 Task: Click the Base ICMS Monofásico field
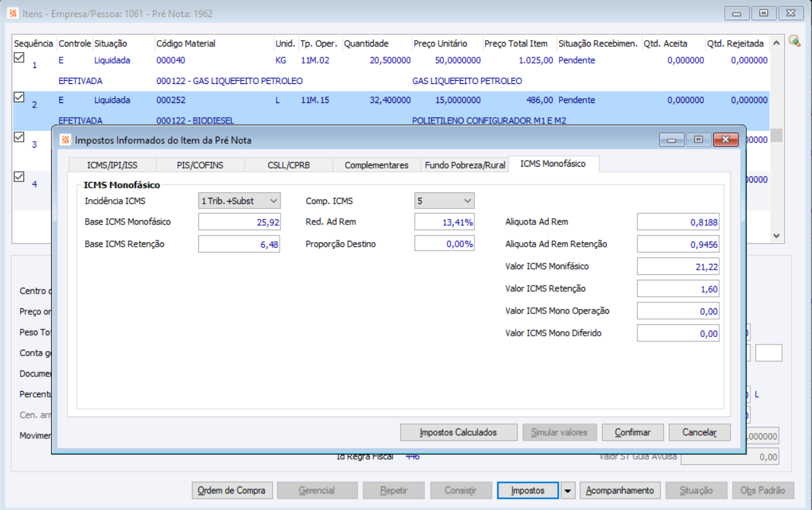239,223
